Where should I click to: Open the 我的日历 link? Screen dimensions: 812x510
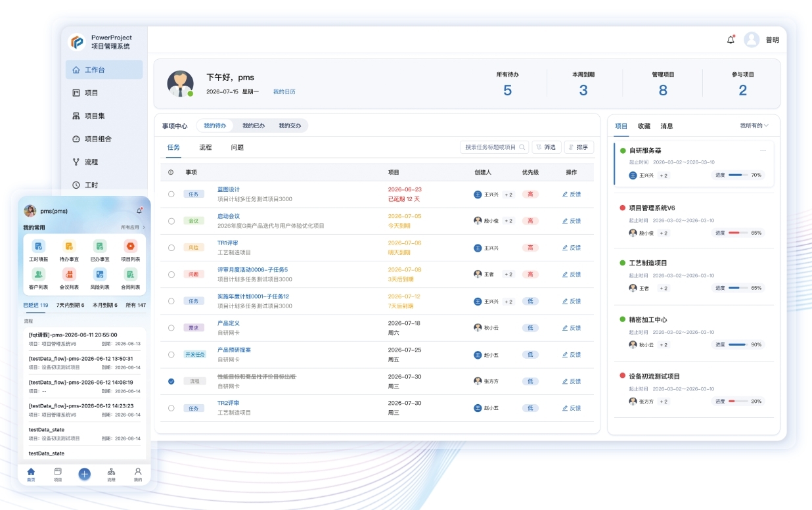284,91
